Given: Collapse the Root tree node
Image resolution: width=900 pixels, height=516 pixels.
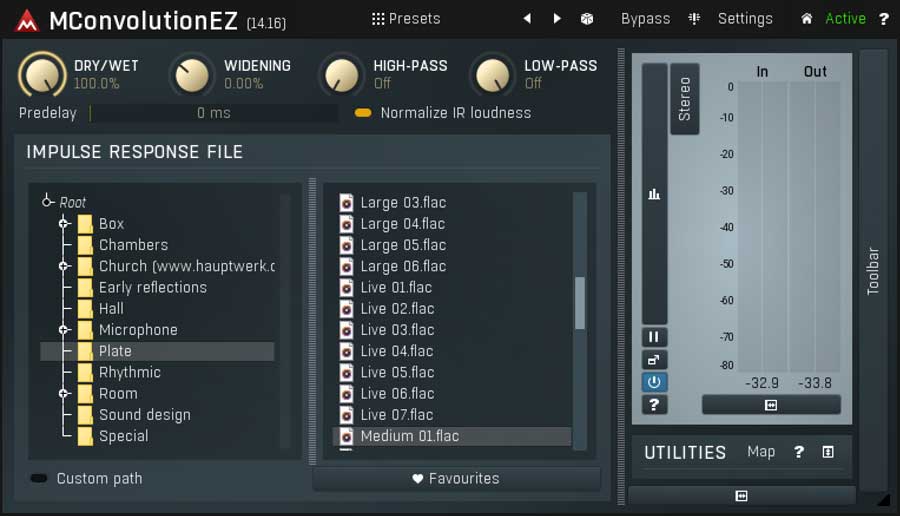Looking at the screenshot, I should click(x=48, y=201).
